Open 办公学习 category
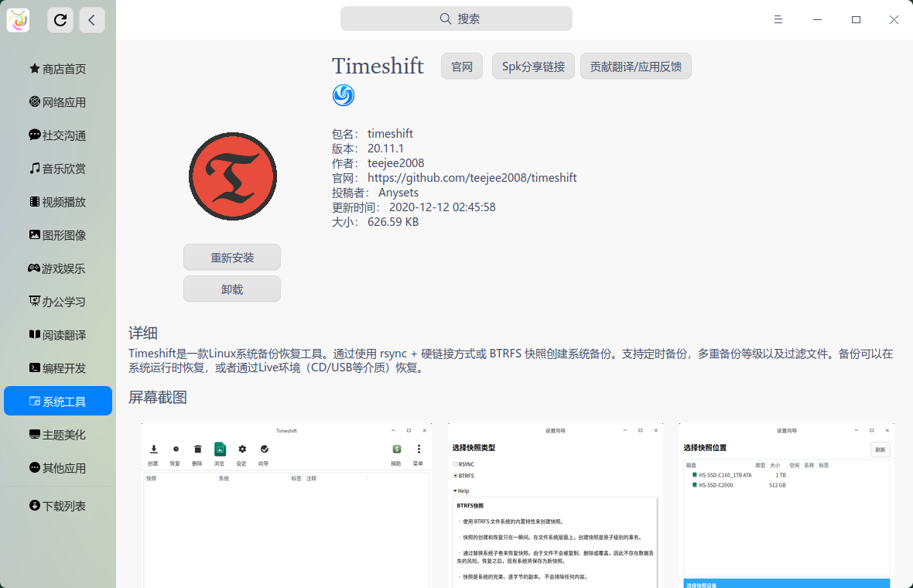This screenshot has height=588, width=913. [58, 301]
